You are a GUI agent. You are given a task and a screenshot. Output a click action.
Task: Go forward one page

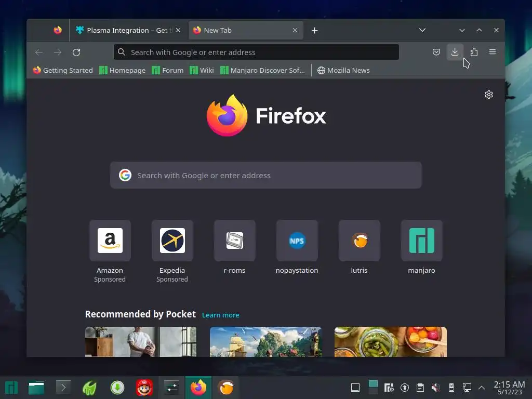tap(58, 52)
